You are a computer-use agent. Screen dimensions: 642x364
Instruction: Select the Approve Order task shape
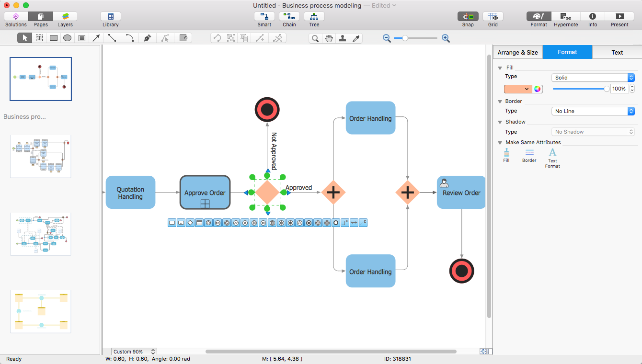coord(205,193)
